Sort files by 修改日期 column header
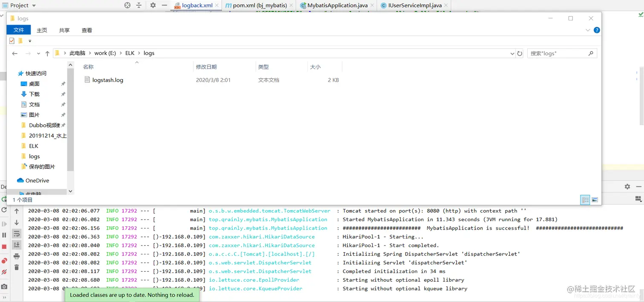The image size is (644, 302). 206,67
